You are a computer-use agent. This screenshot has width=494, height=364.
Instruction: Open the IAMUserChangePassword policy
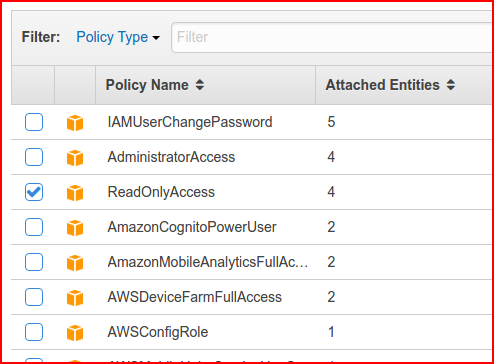[190, 122]
